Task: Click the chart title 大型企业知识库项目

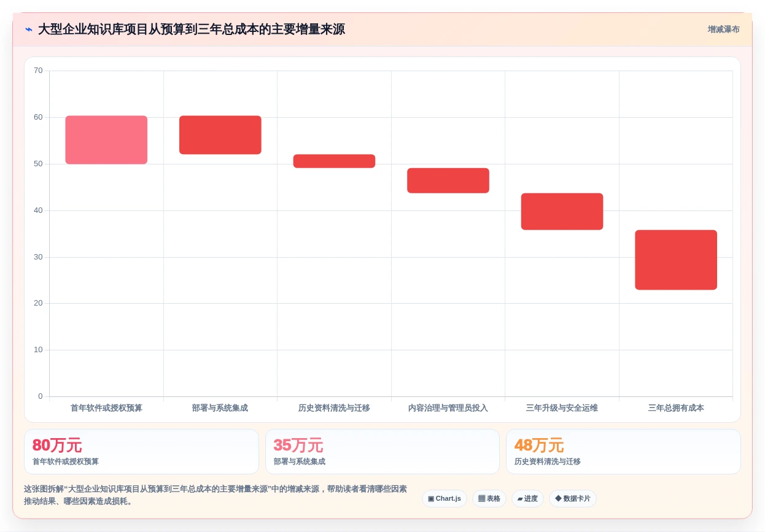Action: pos(192,29)
